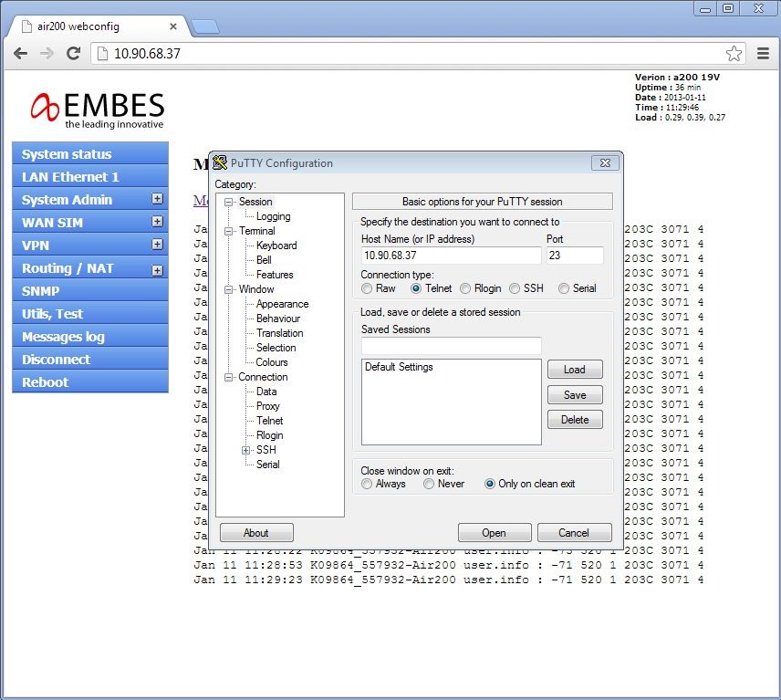Viewport: 781px width, 700px height.
Task: Select Colours in category tree
Action: pos(272,362)
